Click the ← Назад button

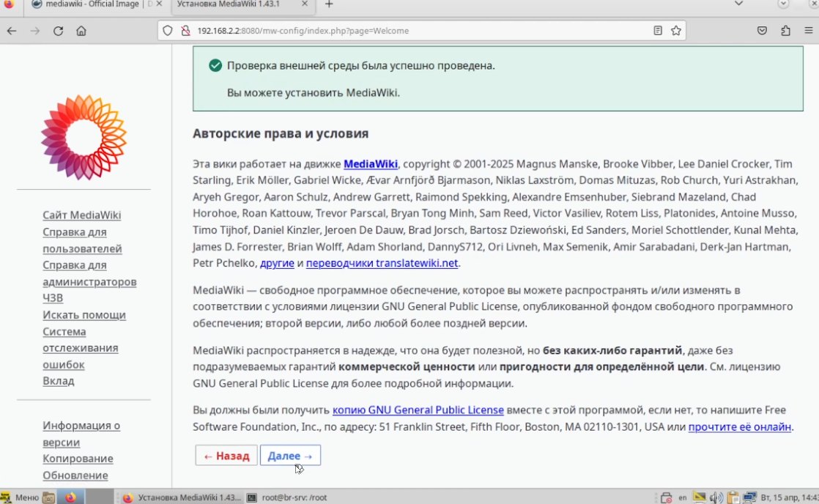pyautogui.click(x=226, y=456)
